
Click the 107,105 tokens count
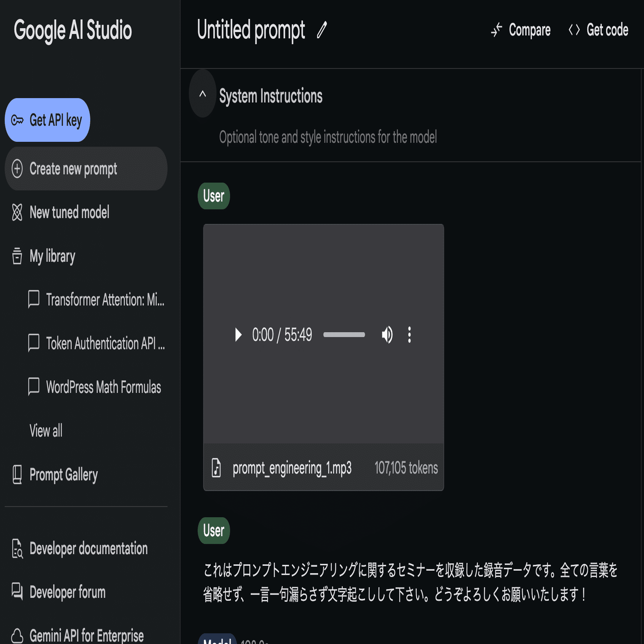[x=406, y=468]
